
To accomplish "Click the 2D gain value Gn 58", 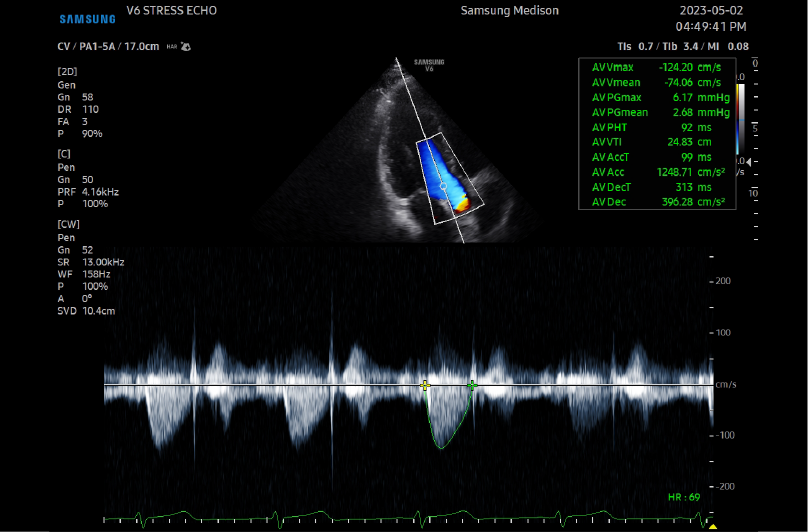I will (x=75, y=97).
